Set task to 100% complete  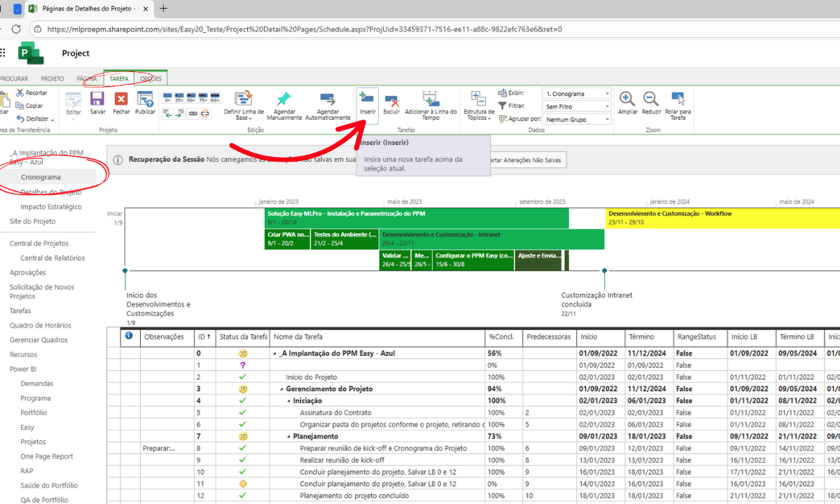coord(216,99)
